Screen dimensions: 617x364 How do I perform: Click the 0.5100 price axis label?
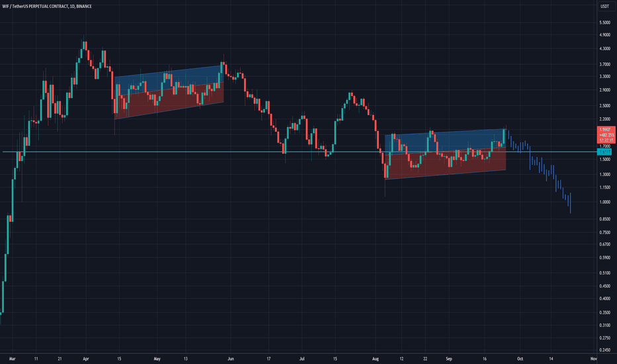[x=604, y=273]
